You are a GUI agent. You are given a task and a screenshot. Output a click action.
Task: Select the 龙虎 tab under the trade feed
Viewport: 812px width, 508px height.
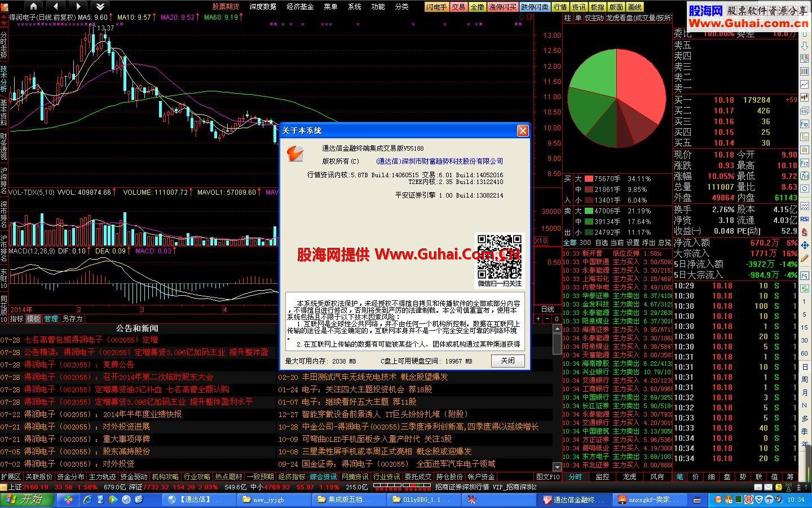[x=629, y=477]
